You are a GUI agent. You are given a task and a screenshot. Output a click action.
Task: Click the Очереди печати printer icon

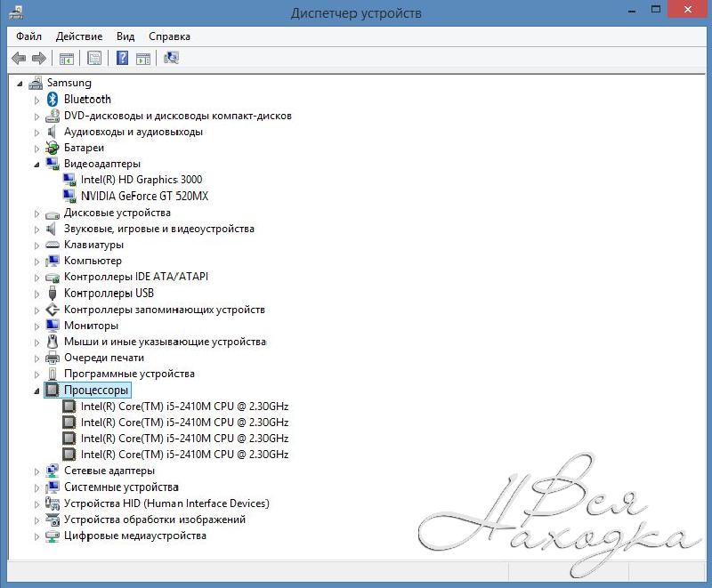coord(53,358)
